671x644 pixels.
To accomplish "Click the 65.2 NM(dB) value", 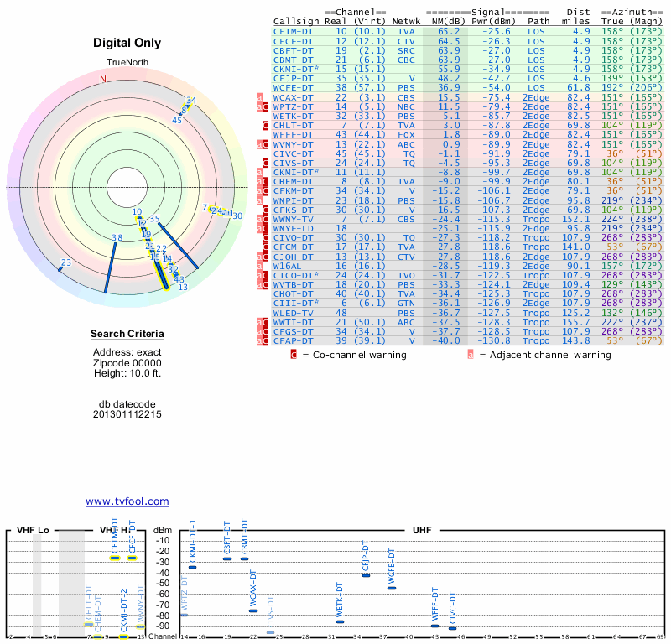I will [449, 32].
